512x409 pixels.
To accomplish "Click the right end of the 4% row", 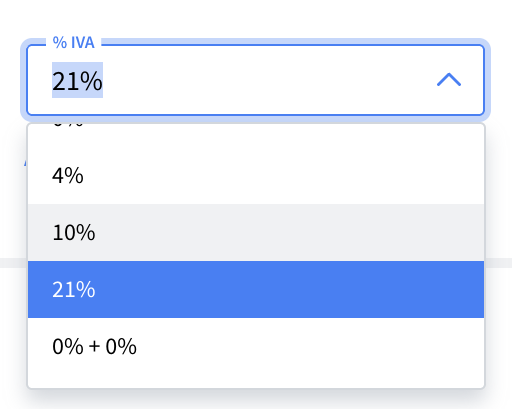I will [460, 175].
